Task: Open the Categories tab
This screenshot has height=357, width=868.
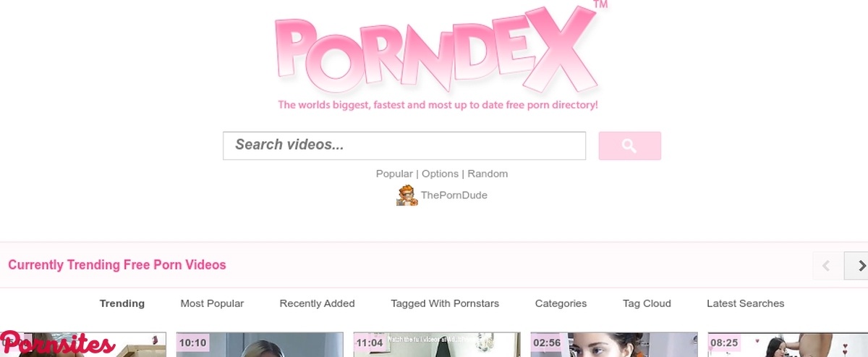Action: [561, 303]
